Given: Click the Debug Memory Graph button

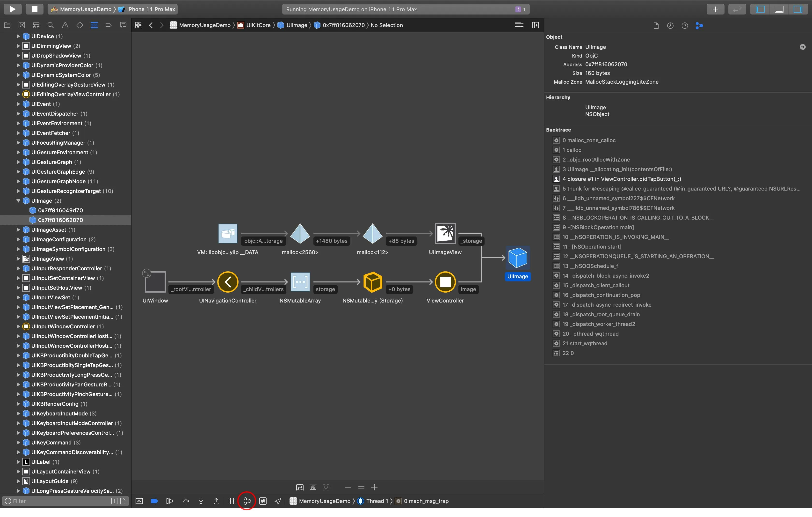Looking at the screenshot, I should pyautogui.click(x=247, y=501).
